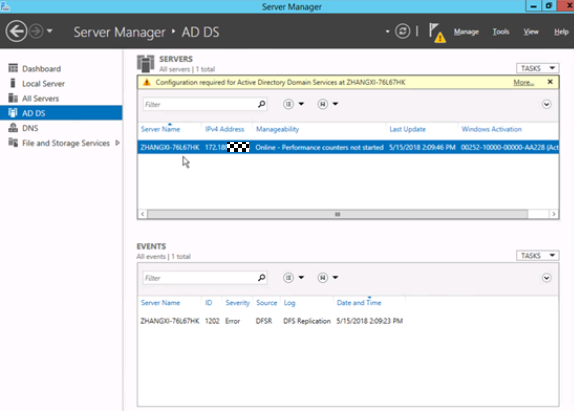Open the Tools menu
The image size is (574, 412).
pos(500,32)
